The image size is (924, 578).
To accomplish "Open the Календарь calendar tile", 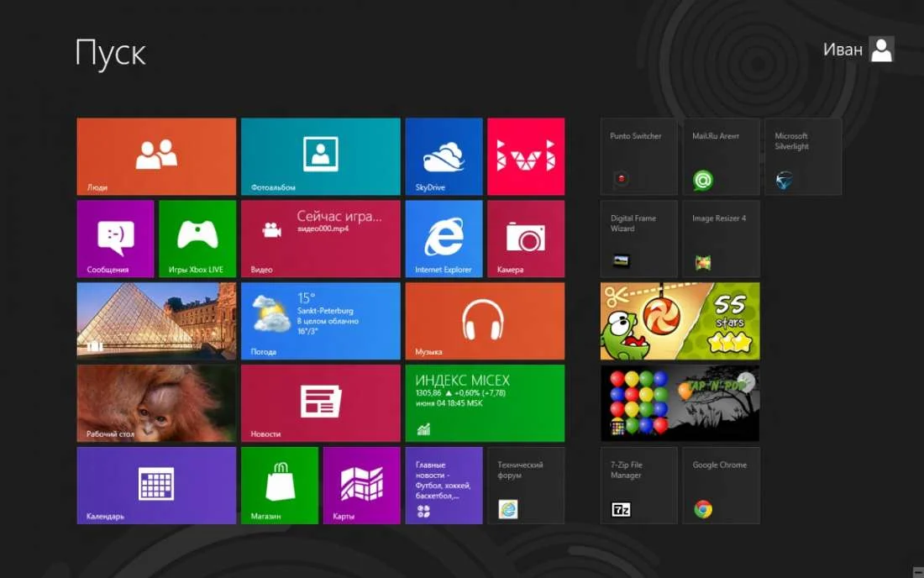I will coord(156,486).
